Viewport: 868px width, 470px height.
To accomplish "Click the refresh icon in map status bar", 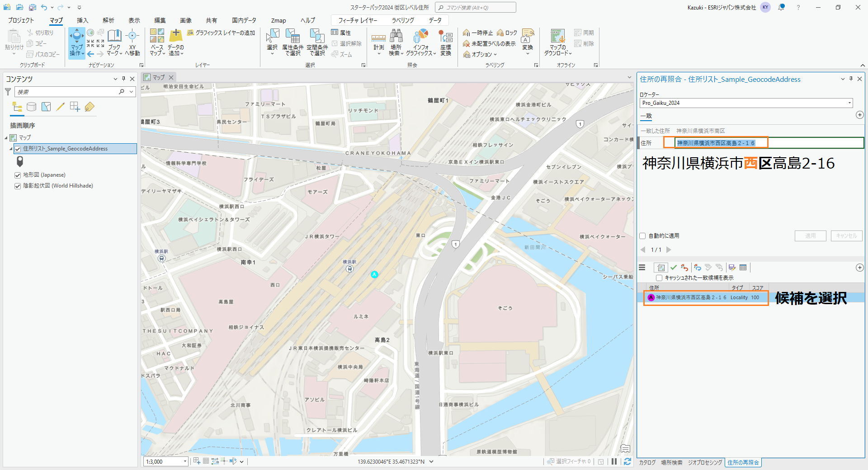I will click(627, 461).
